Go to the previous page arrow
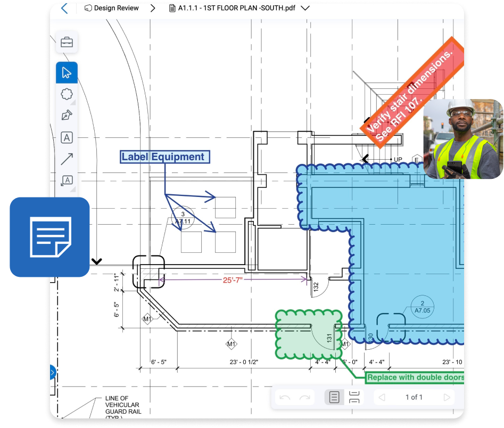 pos(381,397)
